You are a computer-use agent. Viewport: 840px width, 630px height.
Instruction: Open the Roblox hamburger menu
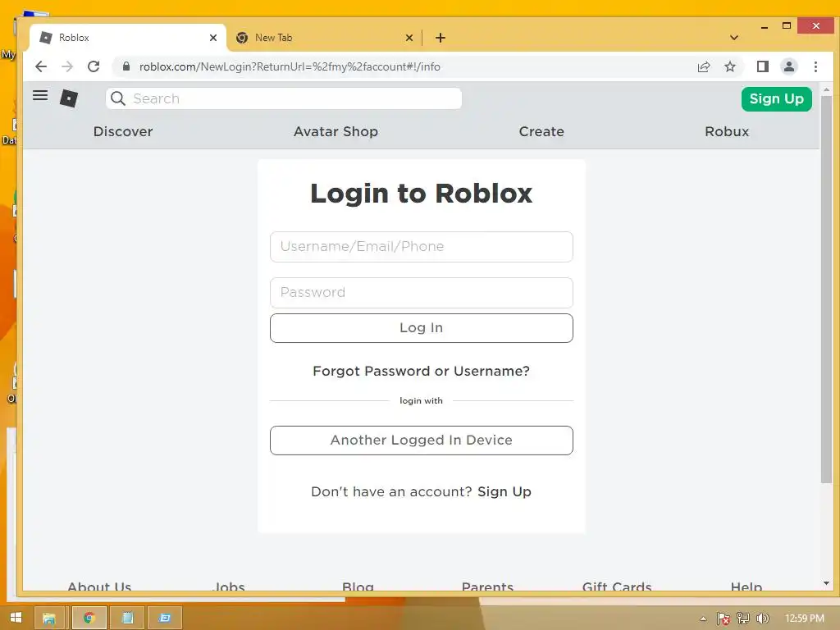point(40,95)
